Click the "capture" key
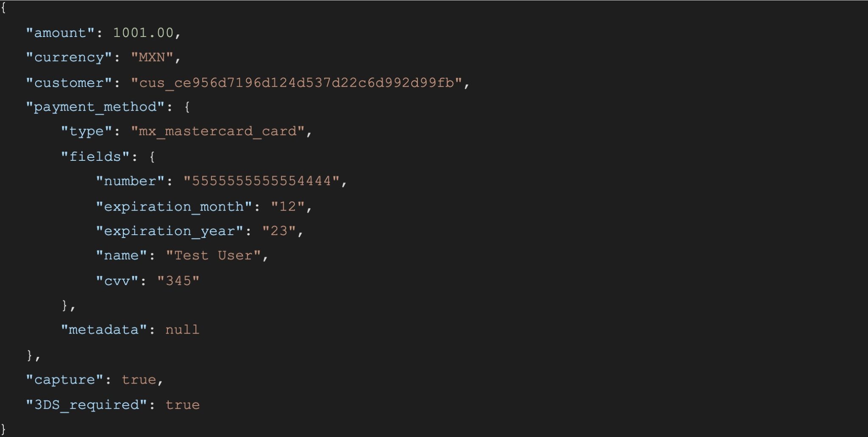Screen dimensions: 868x437 pos(64,380)
